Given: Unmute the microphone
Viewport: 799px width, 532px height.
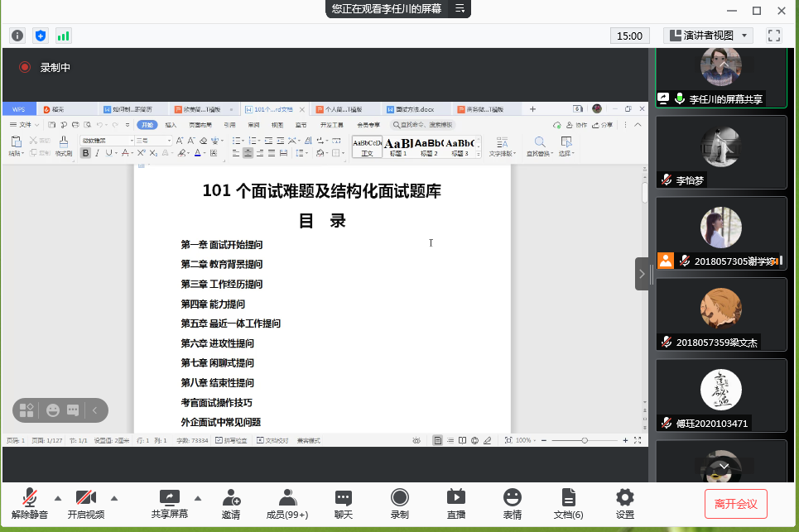Looking at the screenshot, I should click(30, 498).
